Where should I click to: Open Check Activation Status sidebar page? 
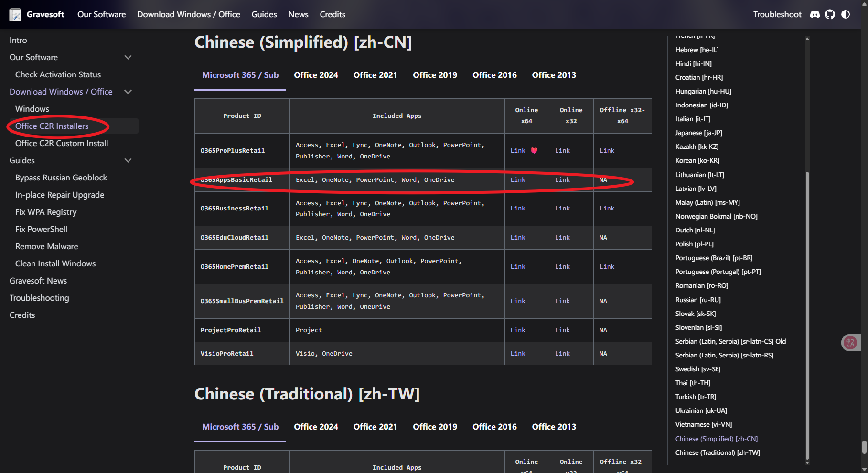click(58, 74)
